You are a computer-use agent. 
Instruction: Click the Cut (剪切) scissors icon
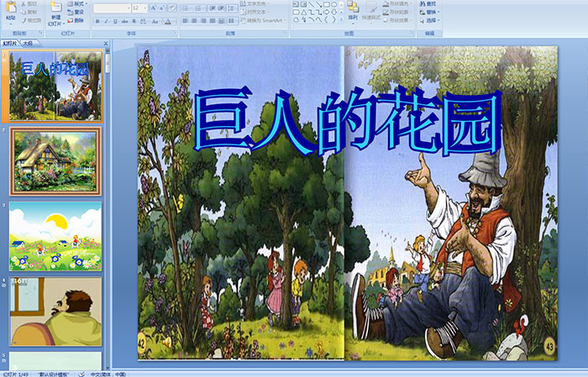point(24,3)
